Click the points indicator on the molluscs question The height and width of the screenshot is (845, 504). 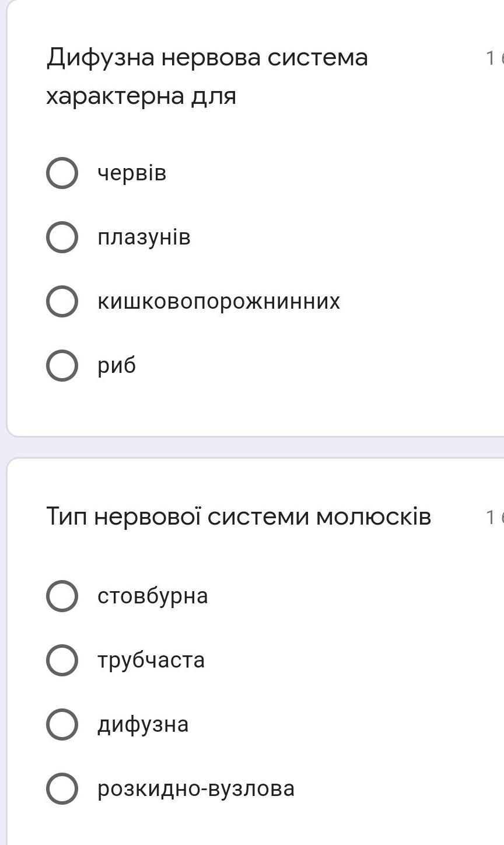(x=495, y=516)
